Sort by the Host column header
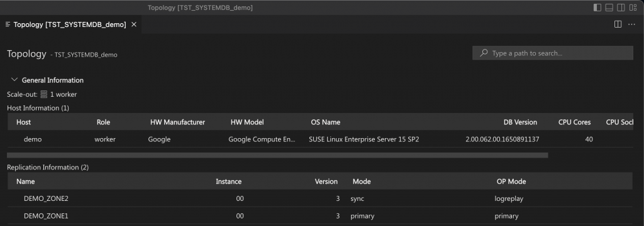This screenshot has height=226, width=644. tap(23, 122)
